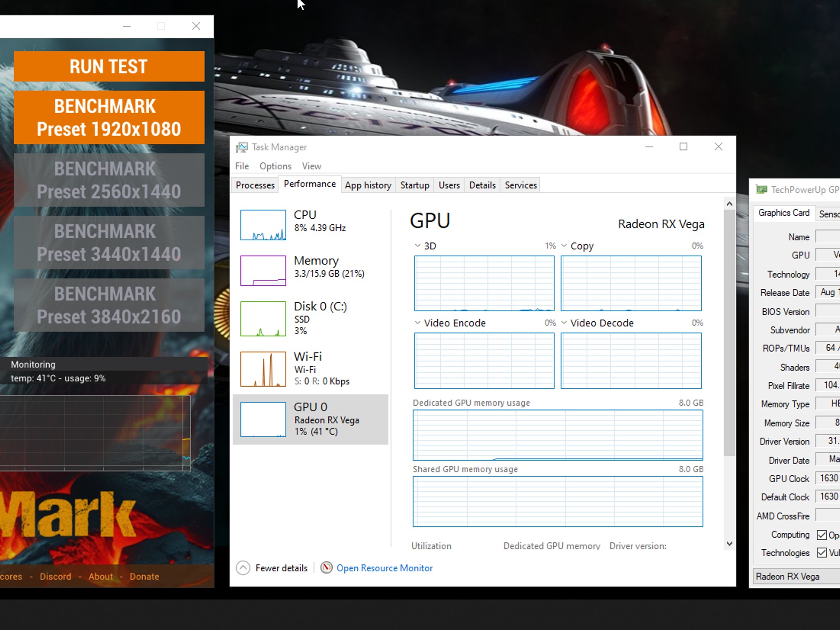
Task: Select GPU 0 Radeon RX Vega item
Action: (310, 419)
